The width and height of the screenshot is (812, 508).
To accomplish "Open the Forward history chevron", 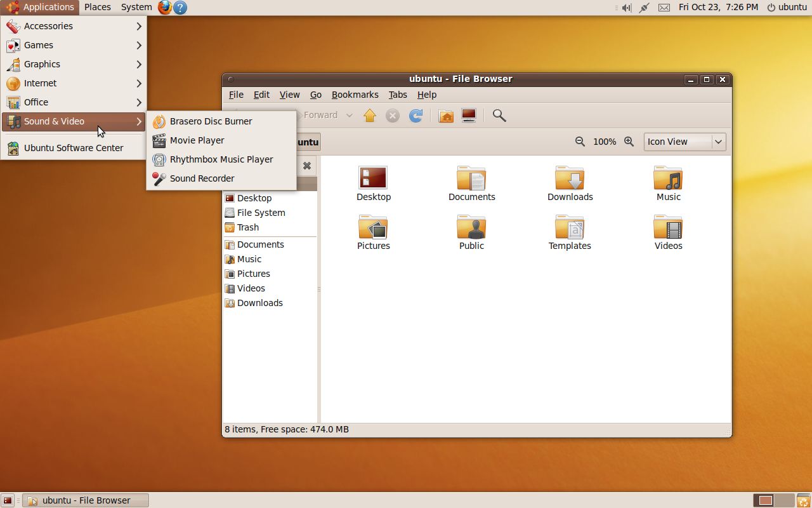I will [x=349, y=116].
